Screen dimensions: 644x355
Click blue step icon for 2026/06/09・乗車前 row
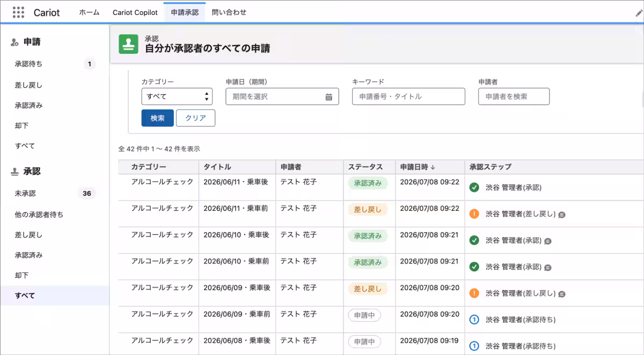coord(474,320)
